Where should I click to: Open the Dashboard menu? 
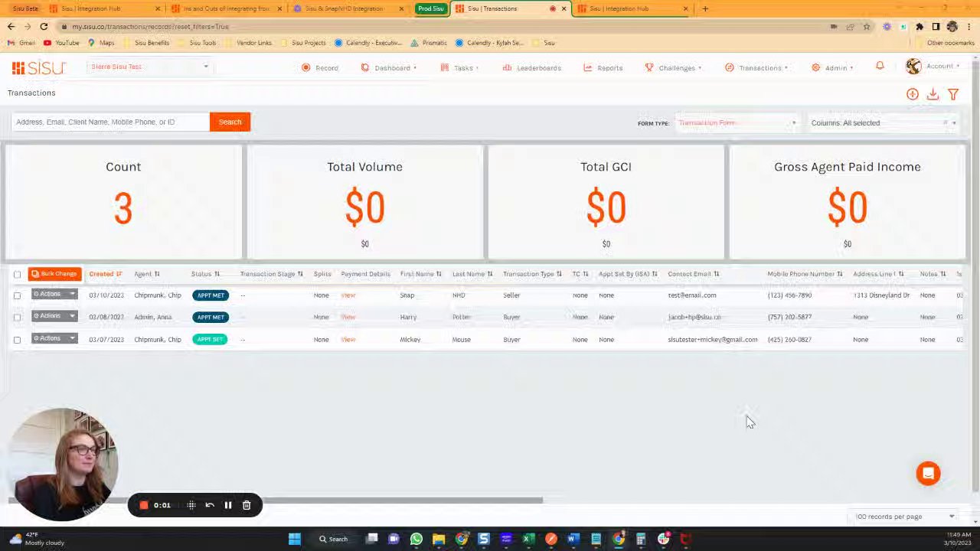[390, 68]
